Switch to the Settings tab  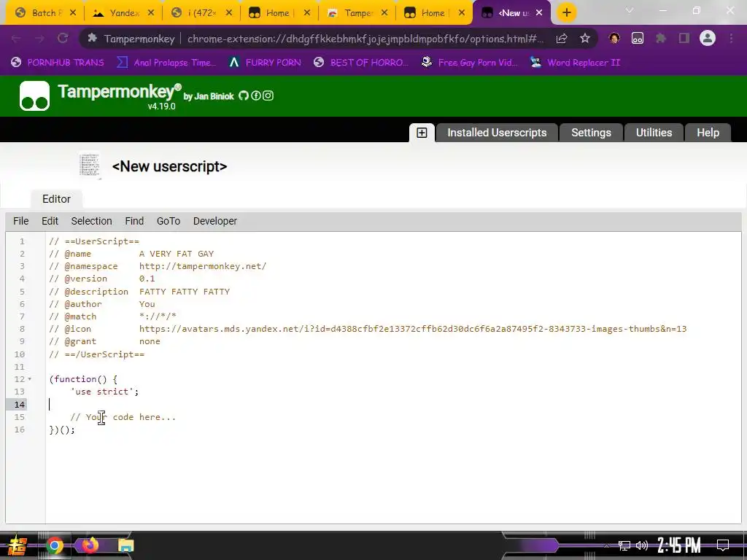pos(591,133)
